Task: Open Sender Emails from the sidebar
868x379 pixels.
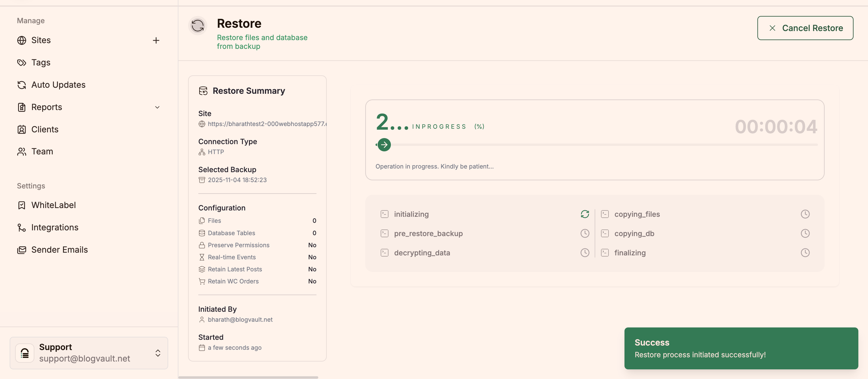Action: pos(59,250)
